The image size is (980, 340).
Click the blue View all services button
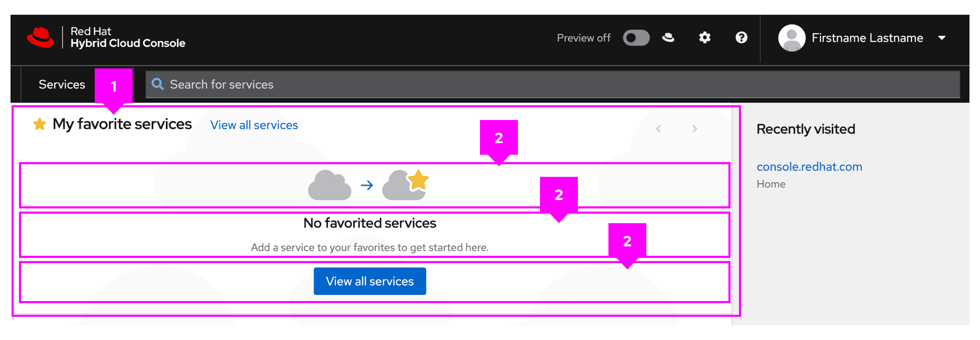point(370,281)
